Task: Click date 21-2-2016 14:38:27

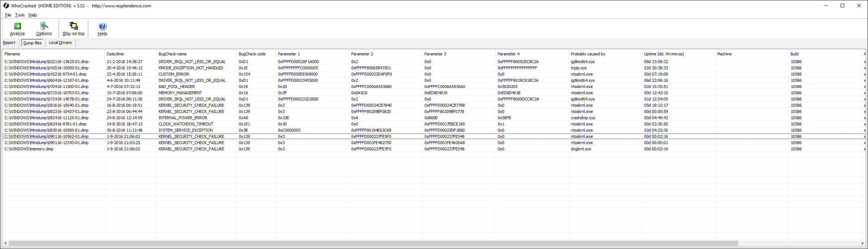Action: (x=125, y=62)
